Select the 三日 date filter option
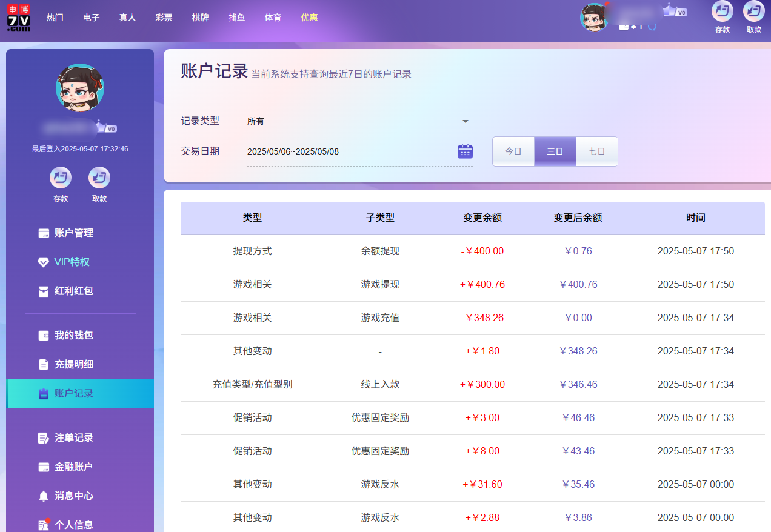 pos(555,151)
